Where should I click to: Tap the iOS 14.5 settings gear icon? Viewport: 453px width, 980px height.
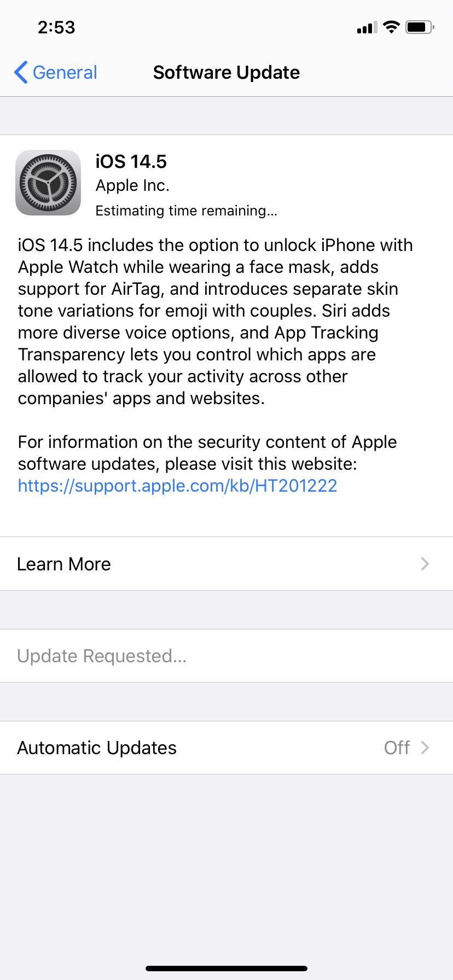[x=48, y=183]
